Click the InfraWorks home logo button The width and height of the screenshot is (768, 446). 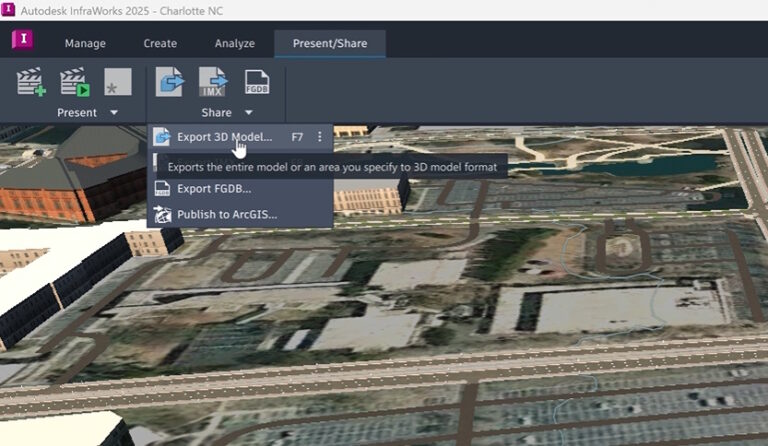click(x=23, y=40)
